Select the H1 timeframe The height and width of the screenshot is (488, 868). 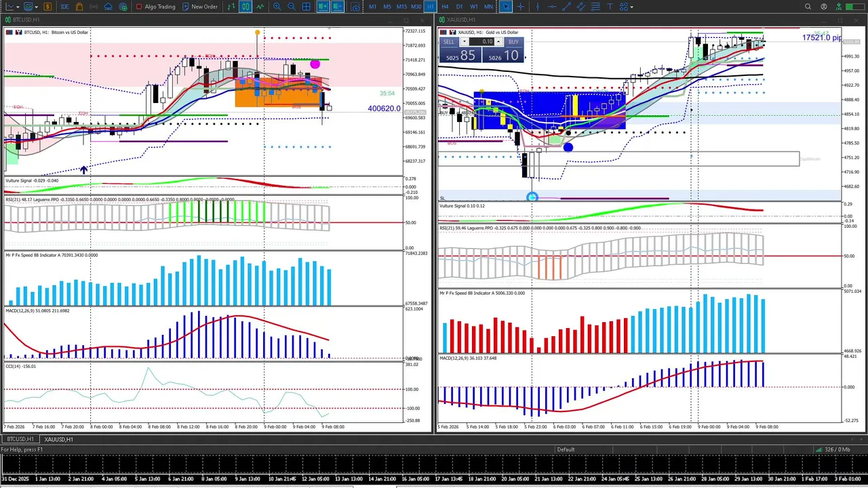click(x=431, y=7)
